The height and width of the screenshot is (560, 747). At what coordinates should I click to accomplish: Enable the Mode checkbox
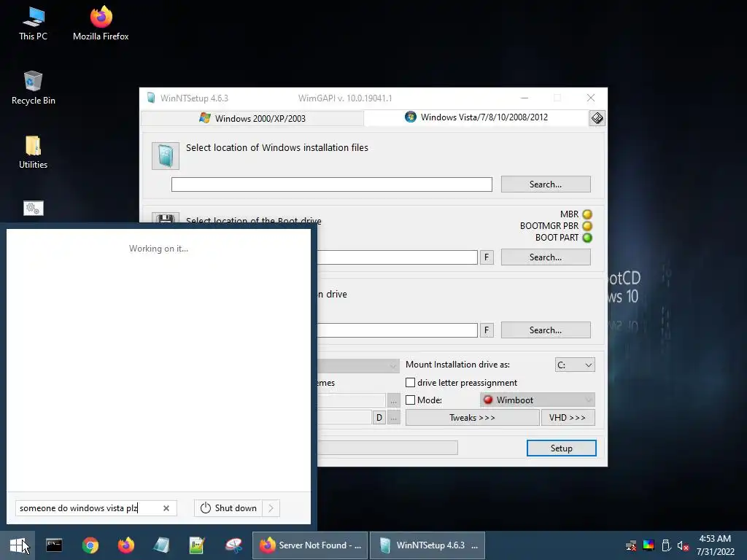coord(410,400)
